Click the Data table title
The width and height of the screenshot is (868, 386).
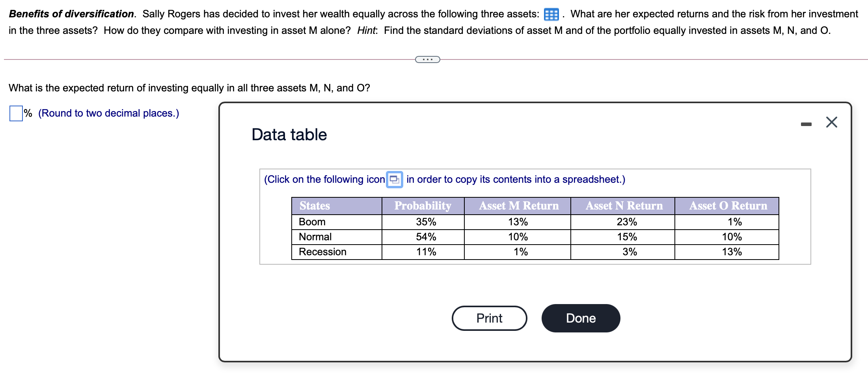289,135
